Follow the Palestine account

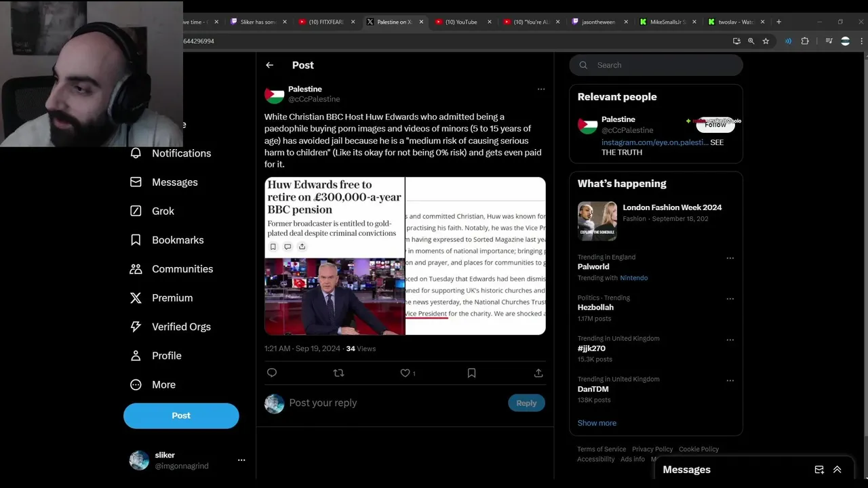[715, 125]
